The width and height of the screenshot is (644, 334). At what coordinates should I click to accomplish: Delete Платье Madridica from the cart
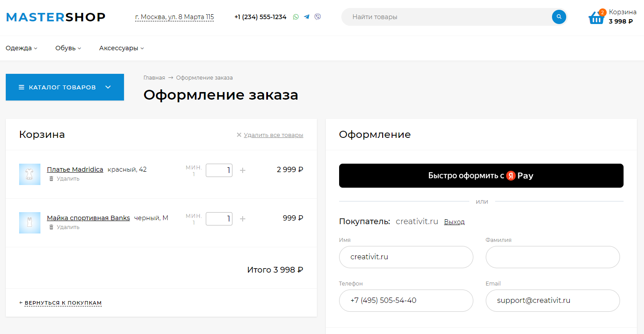click(64, 179)
